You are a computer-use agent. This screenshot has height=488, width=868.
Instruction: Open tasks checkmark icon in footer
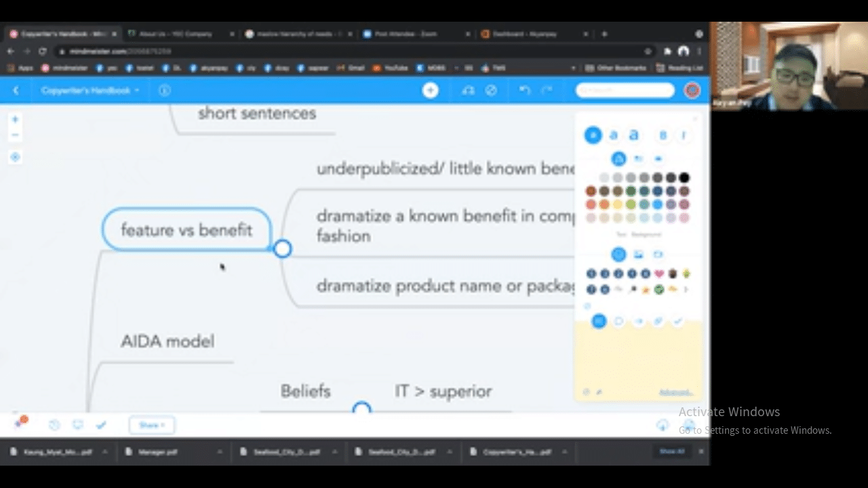(101, 425)
